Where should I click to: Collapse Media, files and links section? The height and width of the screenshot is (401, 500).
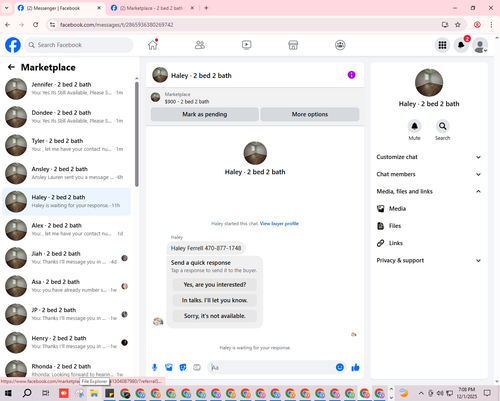[x=429, y=191]
